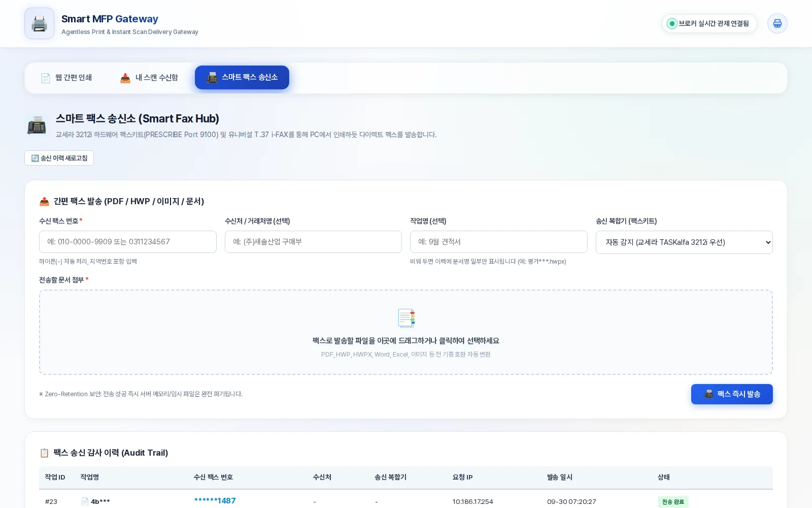The height and width of the screenshot is (508, 812).
Task: Click the job ID #23 cell
Action: tap(51, 501)
